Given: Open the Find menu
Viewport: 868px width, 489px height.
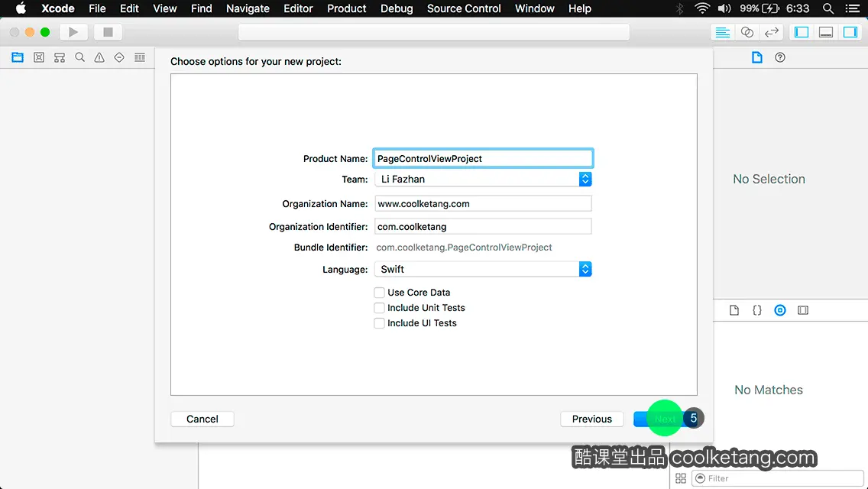Looking at the screenshot, I should (202, 8).
